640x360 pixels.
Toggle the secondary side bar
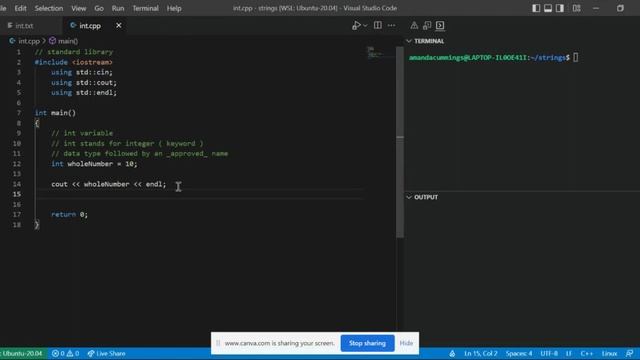(560, 8)
